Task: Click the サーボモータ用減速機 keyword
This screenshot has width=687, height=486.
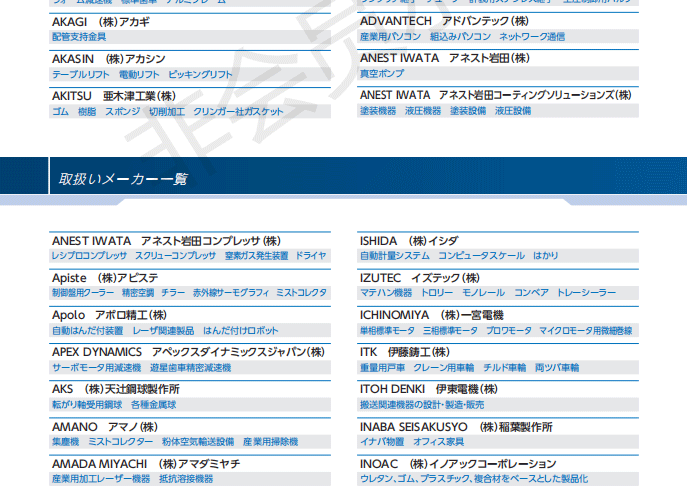Action: (x=96, y=368)
